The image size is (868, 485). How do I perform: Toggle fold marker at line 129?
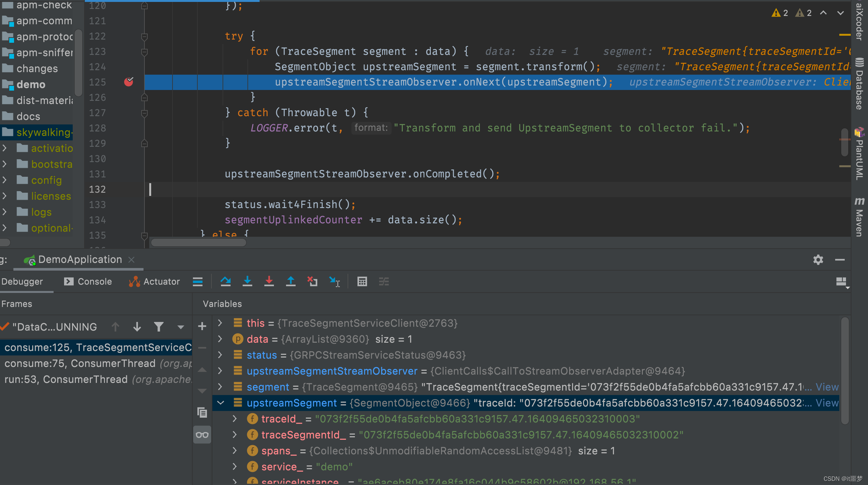pyautogui.click(x=144, y=143)
